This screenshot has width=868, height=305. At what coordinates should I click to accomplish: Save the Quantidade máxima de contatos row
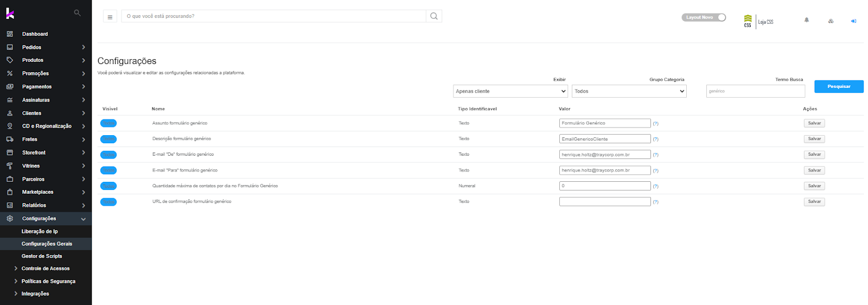click(x=814, y=186)
